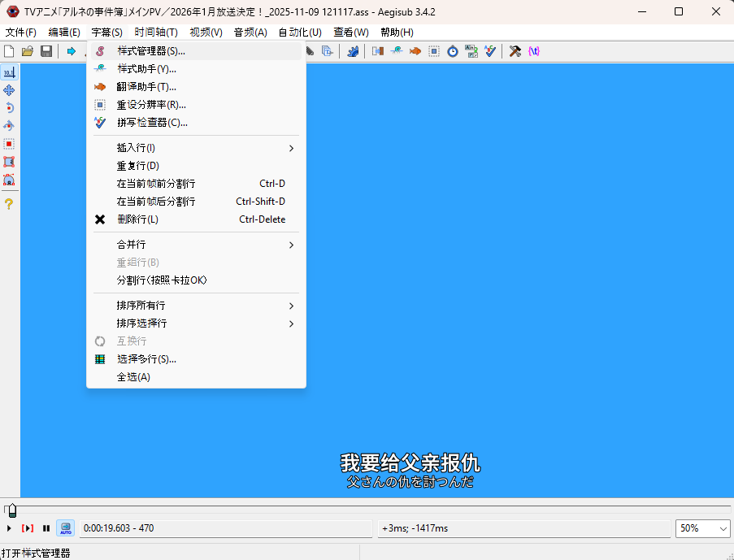
Task: Toggle the standard crosshair mode tool
Action: pyautogui.click(x=9, y=72)
